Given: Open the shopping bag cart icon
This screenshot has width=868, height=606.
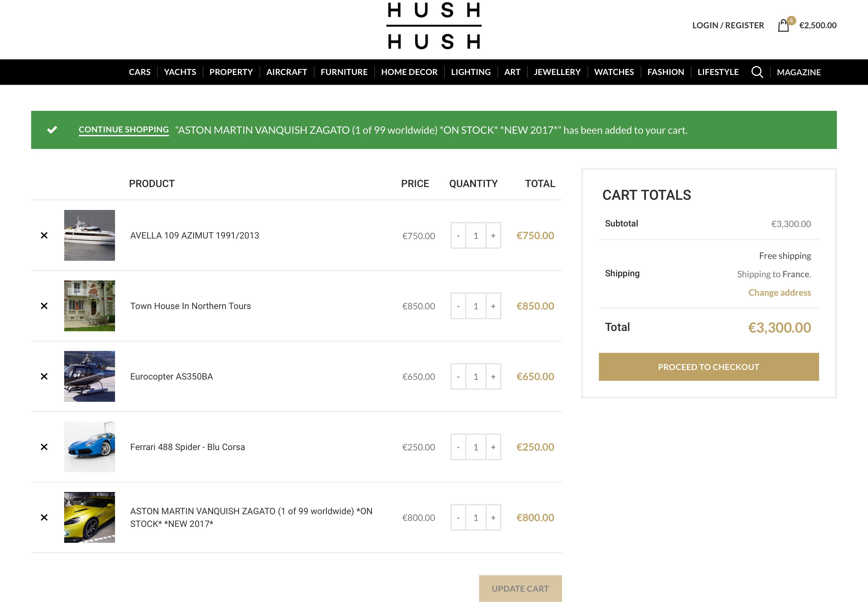Looking at the screenshot, I should coord(783,26).
